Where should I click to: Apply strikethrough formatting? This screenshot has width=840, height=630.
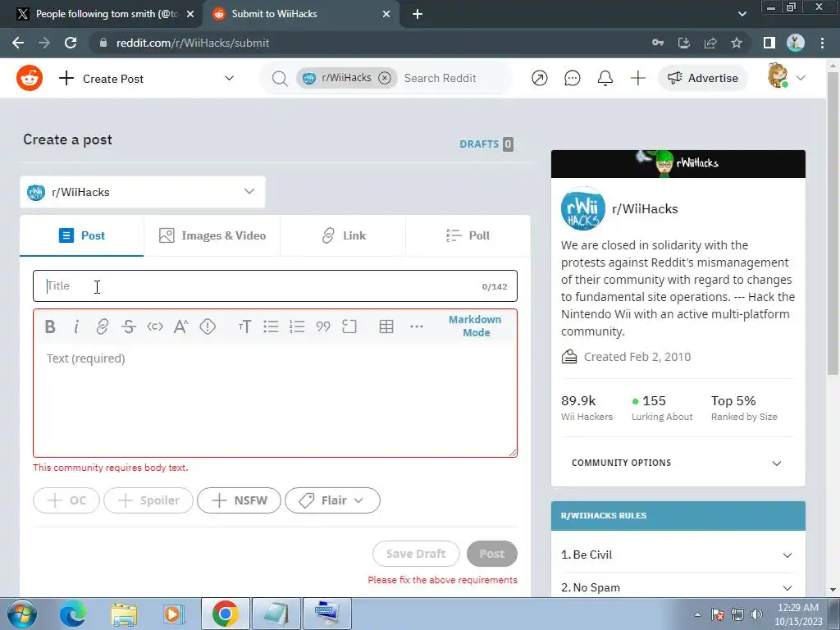point(129,326)
